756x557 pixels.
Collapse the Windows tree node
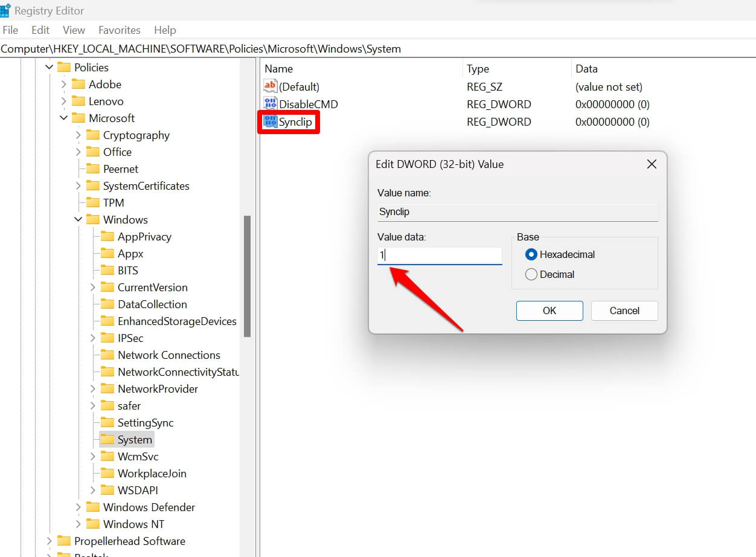click(x=78, y=219)
